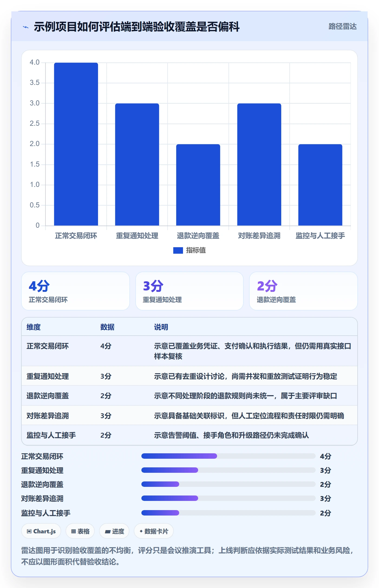Click the 监控与人工接手 bar in chart

pos(320,185)
